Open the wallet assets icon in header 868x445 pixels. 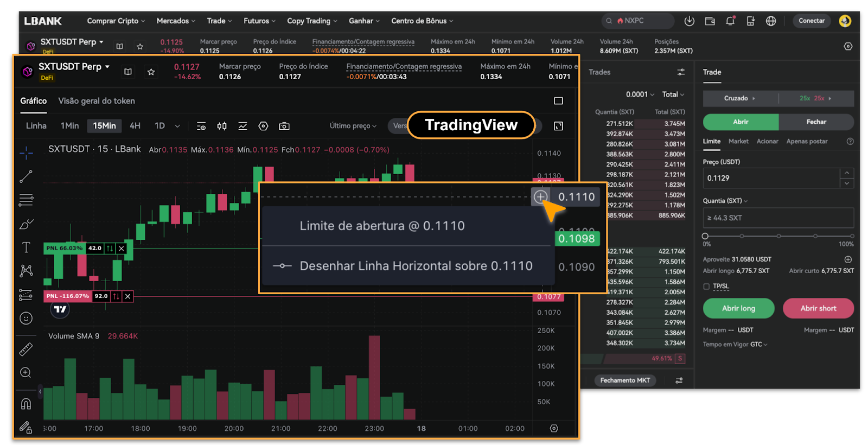coord(710,21)
